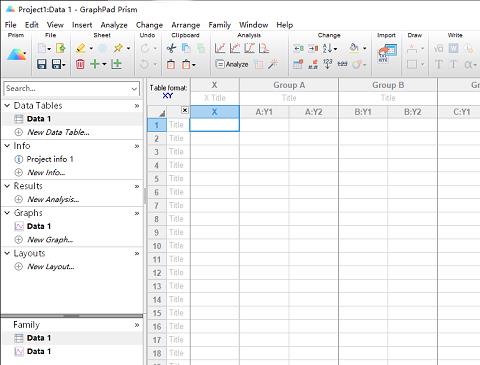Screen dimensions: 480x365
Task: Open the highlighter dropdown arrow
Action: coord(91,49)
